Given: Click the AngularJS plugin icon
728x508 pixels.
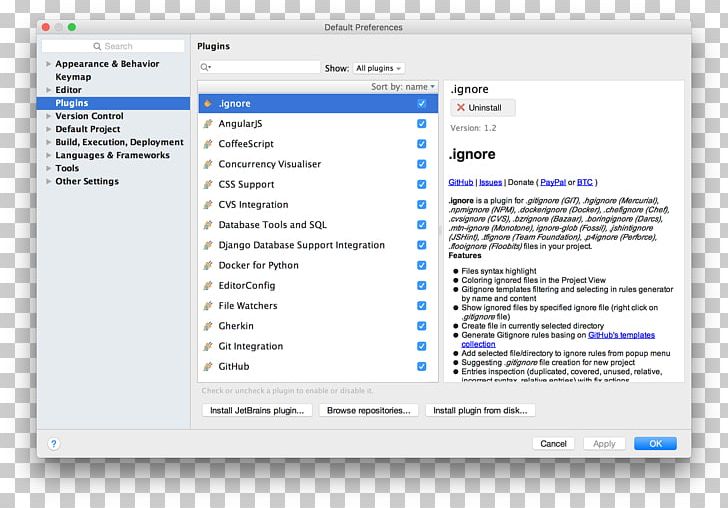Looking at the screenshot, I should tap(208, 124).
